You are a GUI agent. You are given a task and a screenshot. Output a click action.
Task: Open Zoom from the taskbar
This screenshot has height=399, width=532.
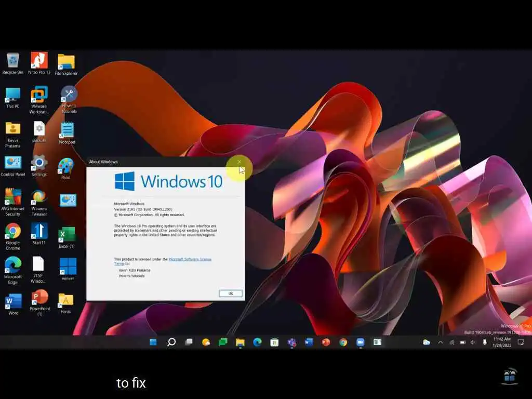pos(361,342)
